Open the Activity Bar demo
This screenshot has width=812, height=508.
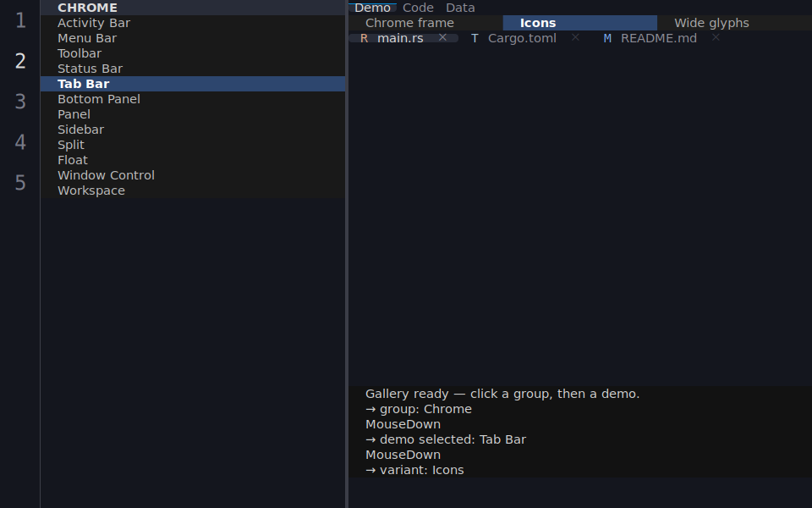coord(193,23)
